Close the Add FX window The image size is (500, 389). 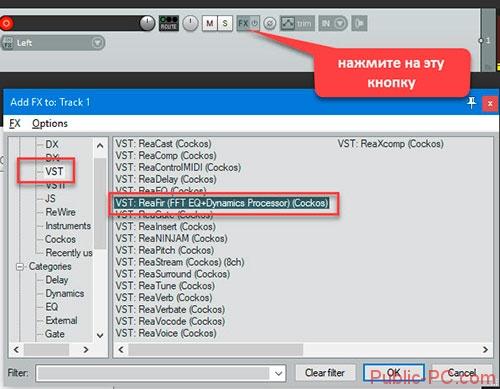[490, 104]
